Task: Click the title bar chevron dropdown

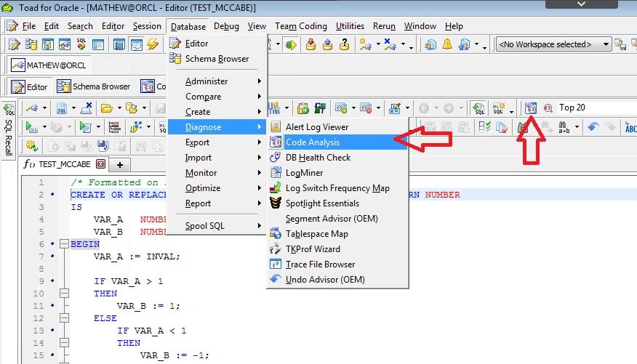Action: [581, 4]
